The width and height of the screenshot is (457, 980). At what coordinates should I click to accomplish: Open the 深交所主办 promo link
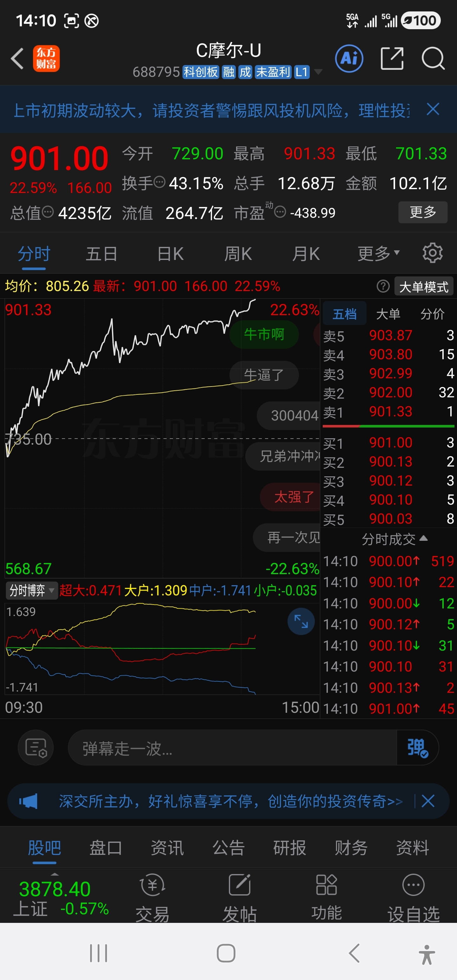[x=230, y=801]
